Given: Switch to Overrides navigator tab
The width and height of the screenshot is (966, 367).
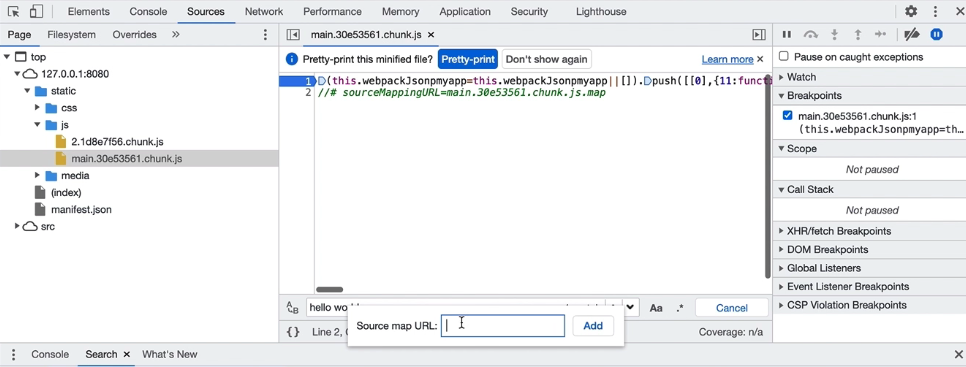Looking at the screenshot, I should [134, 35].
